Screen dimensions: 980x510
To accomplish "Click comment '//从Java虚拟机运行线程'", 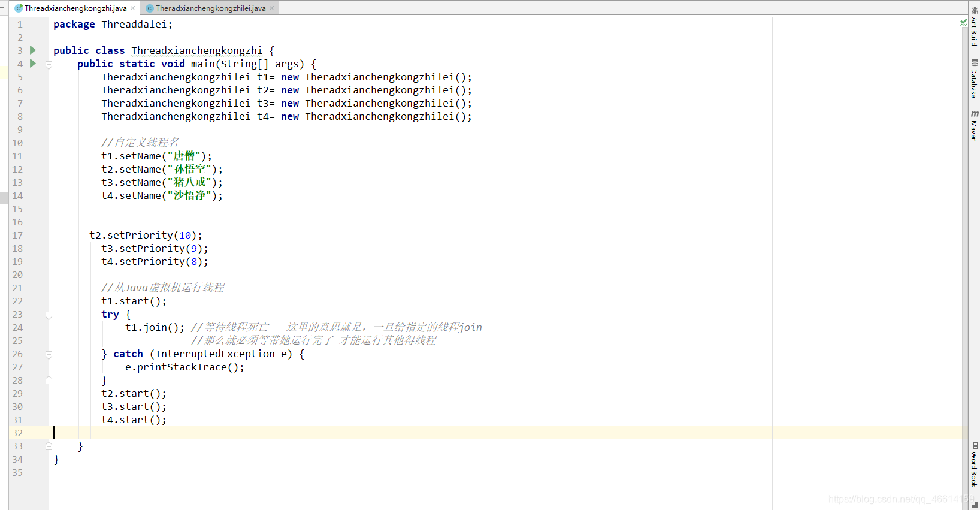I will 162,288.
